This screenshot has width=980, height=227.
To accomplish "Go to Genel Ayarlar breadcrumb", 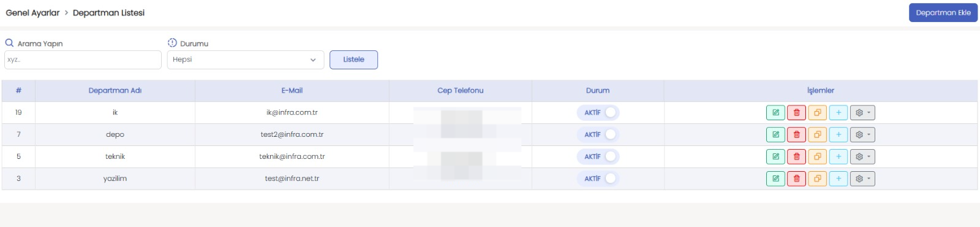I will [32, 13].
